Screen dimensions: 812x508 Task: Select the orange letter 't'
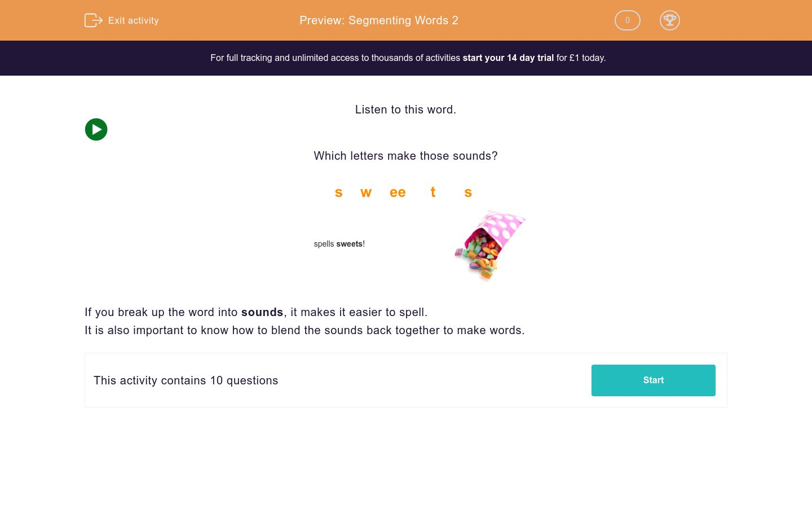pyautogui.click(x=433, y=192)
